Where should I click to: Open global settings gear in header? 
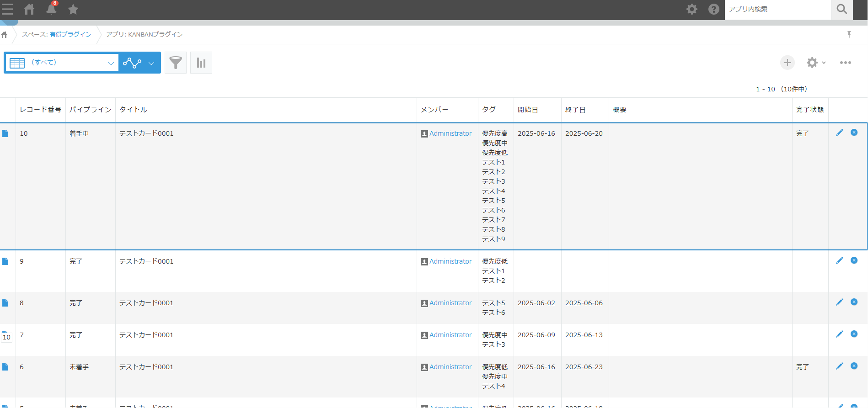click(x=692, y=9)
